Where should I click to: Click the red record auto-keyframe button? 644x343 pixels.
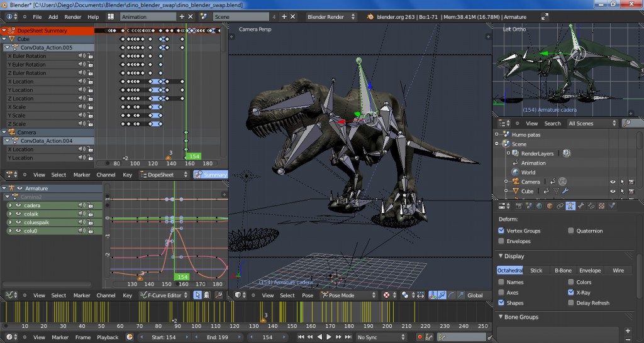[x=420, y=337]
